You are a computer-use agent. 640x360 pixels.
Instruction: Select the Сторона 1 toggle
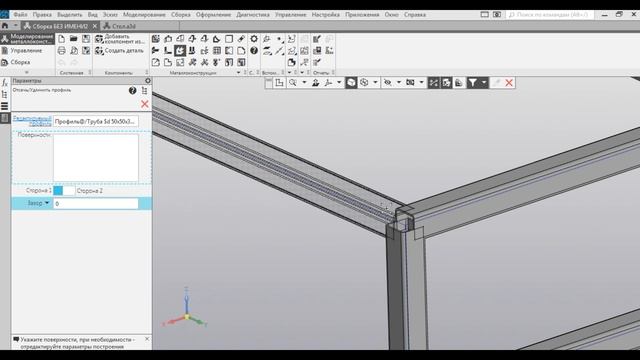tap(58, 191)
